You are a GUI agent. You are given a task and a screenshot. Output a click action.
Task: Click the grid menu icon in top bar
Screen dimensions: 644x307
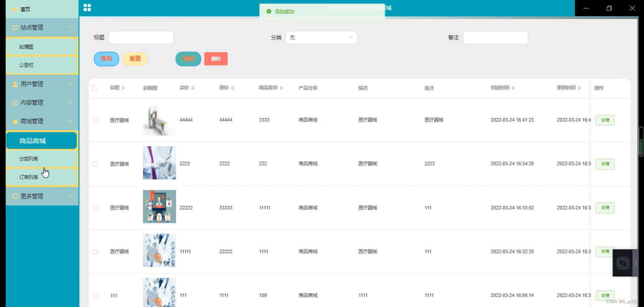tap(87, 7)
